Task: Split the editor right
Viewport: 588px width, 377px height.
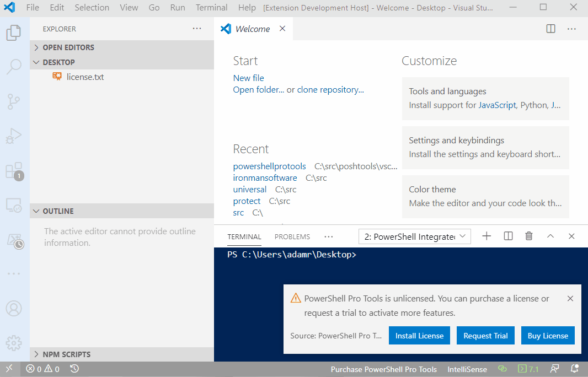Action: [x=550, y=29]
